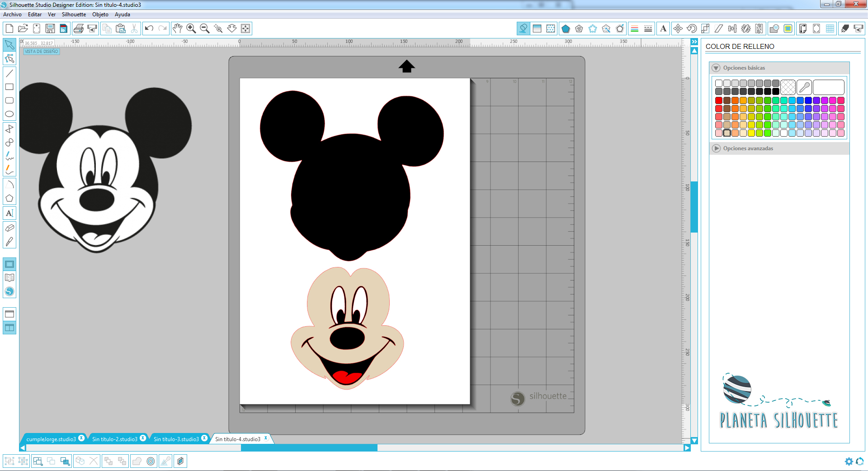Open the Library book icon

click(9, 278)
